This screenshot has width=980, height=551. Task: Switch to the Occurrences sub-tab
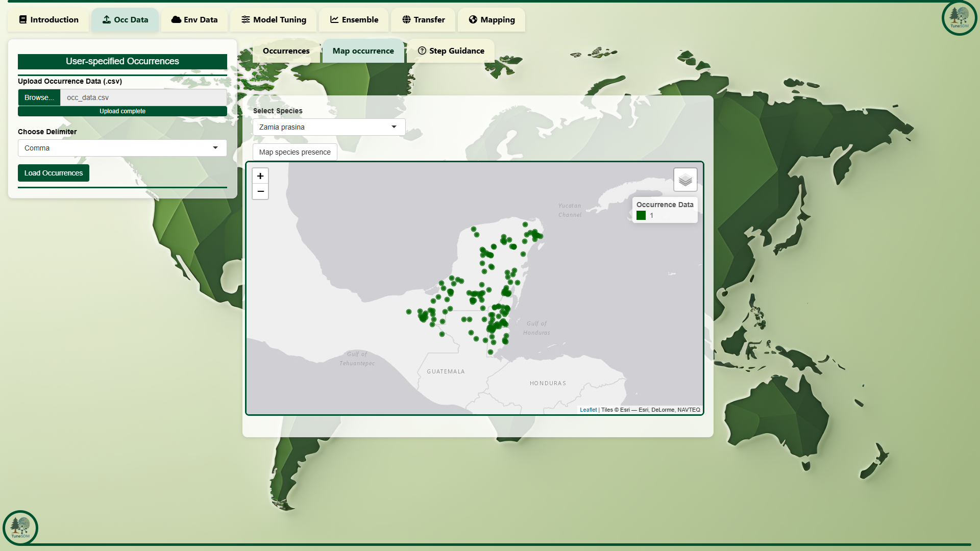pyautogui.click(x=286, y=51)
